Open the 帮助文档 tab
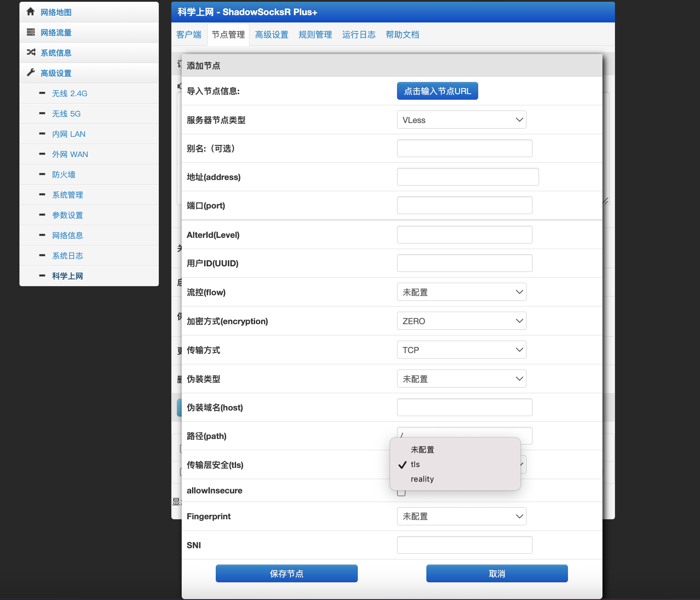 [403, 35]
